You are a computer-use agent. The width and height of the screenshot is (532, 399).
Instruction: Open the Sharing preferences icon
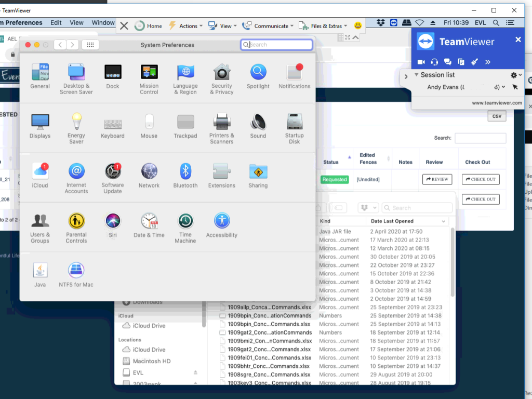(x=258, y=176)
